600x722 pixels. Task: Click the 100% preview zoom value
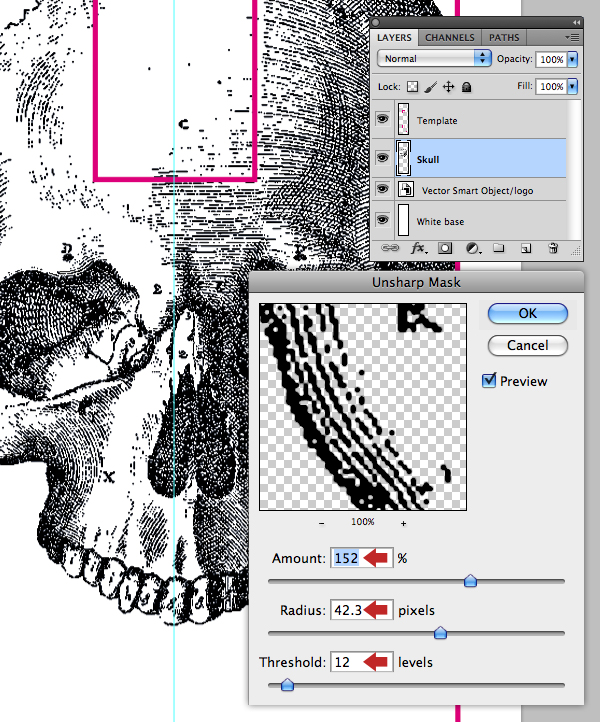pos(363,522)
